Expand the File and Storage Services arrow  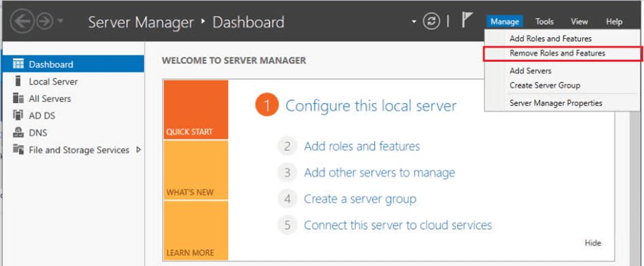point(139,150)
